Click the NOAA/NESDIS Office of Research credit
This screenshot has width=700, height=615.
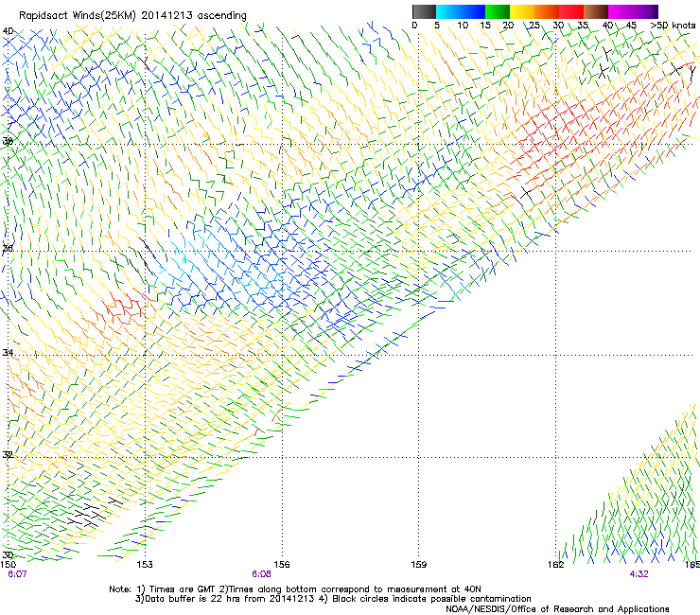point(557,609)
